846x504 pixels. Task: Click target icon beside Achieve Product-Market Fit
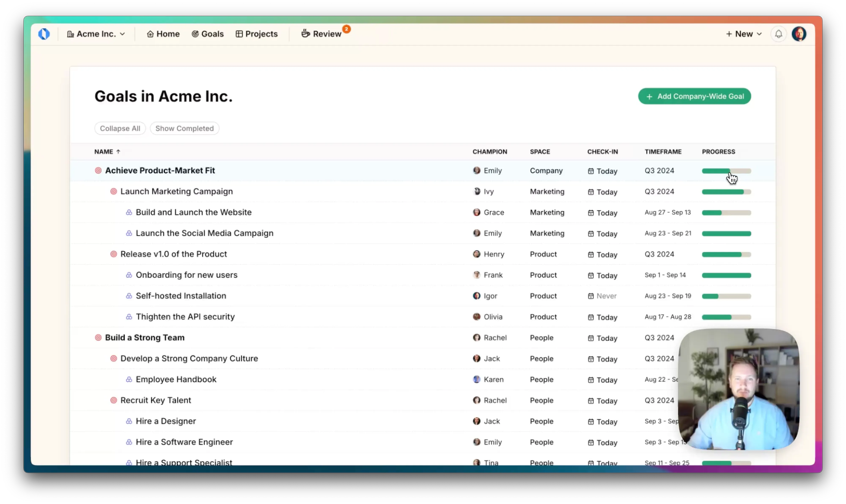click(x=98, y=170)
